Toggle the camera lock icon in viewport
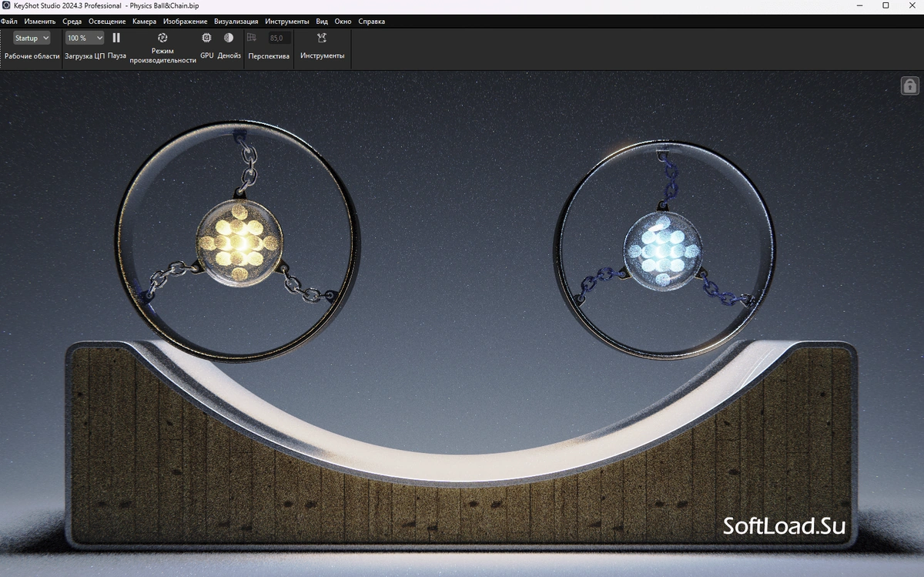The width and height of the screenshot is (924, 577). click(x=909, y=86)
